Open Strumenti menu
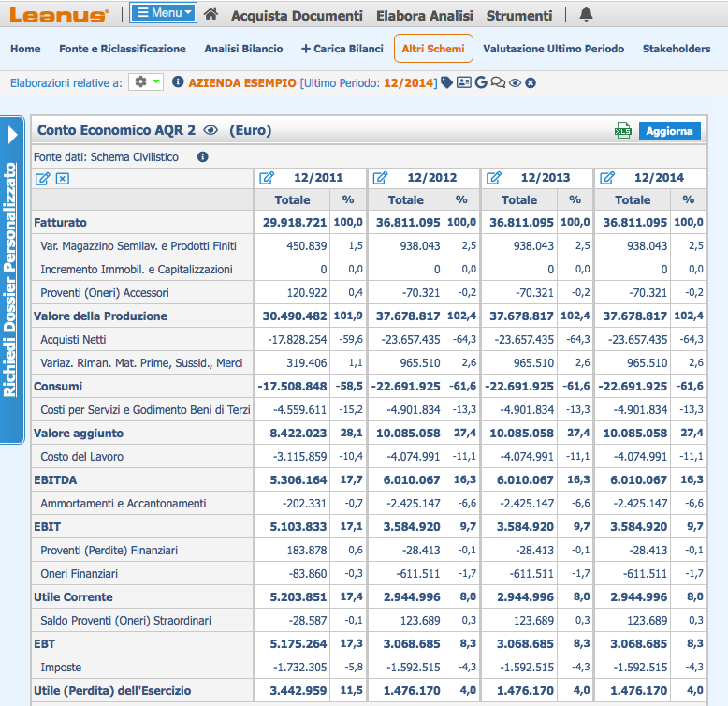The image size is (728, 706). click(x=519, y=16)
